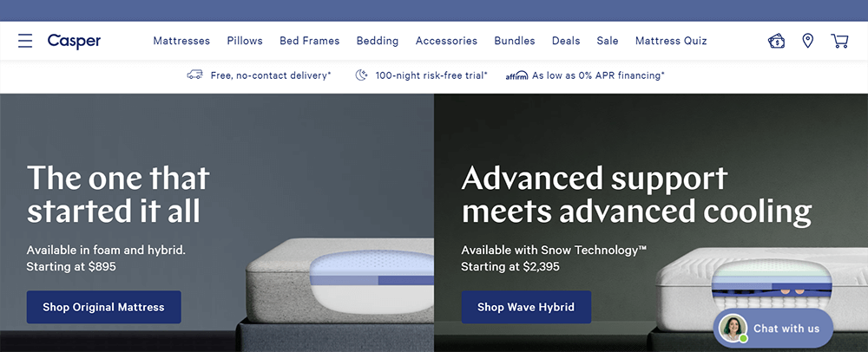Open the Mattresses menu
The height and width of the screenshot is (352, 868).
[181, 41]
